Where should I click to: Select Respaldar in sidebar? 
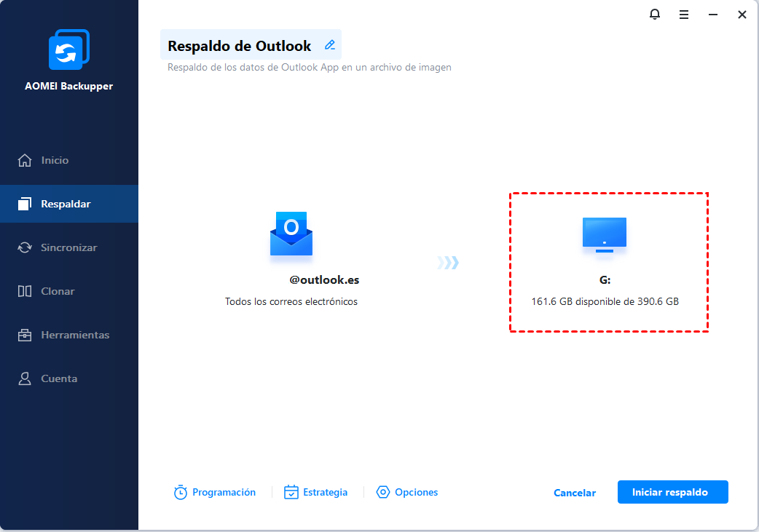point(69,204)
